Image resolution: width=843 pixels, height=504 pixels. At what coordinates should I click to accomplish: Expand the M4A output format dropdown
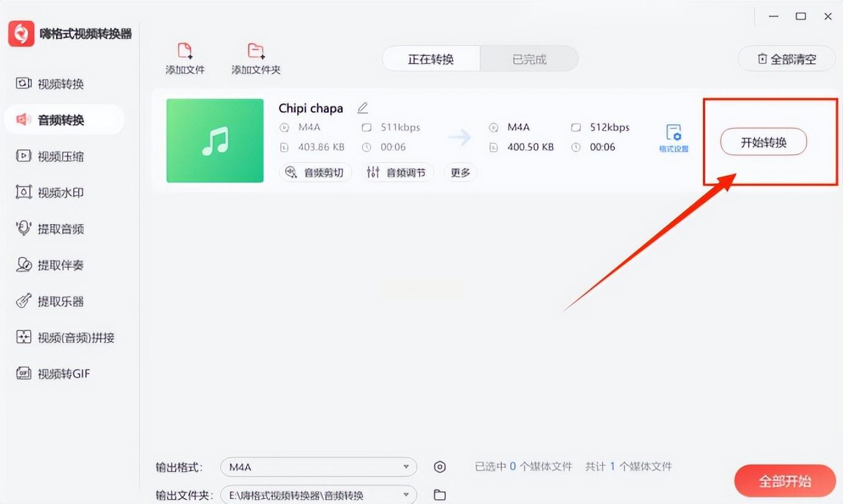tap(319, 467)
